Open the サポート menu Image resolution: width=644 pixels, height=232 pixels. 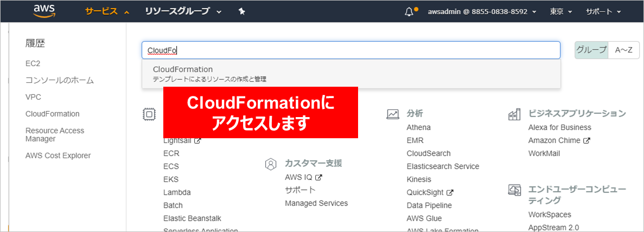click(x=603, y=11)
